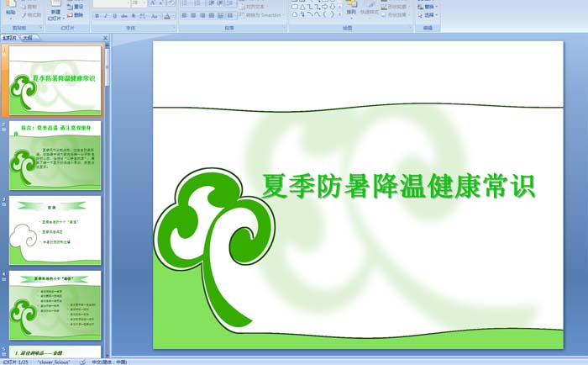Click the Decrease Font Size button

(161, 3)
